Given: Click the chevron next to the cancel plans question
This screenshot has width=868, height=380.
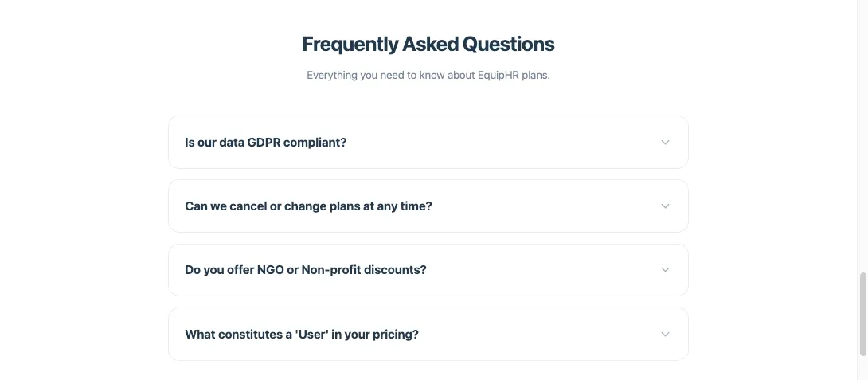Looking at the screenshot, I should [x=665, y=206].
